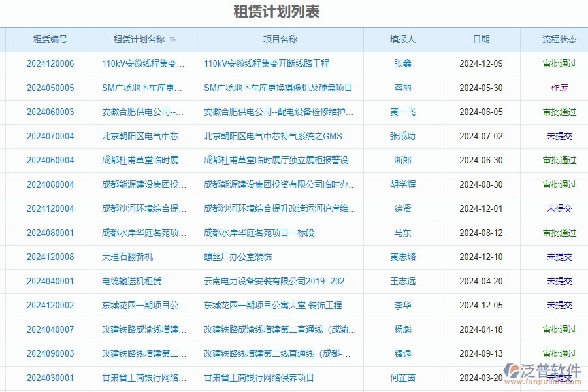Click 审批通过 status of 改建铁路成渝线 row
The height and width of the screenshot is (392, 588).
tap(560, 329)
